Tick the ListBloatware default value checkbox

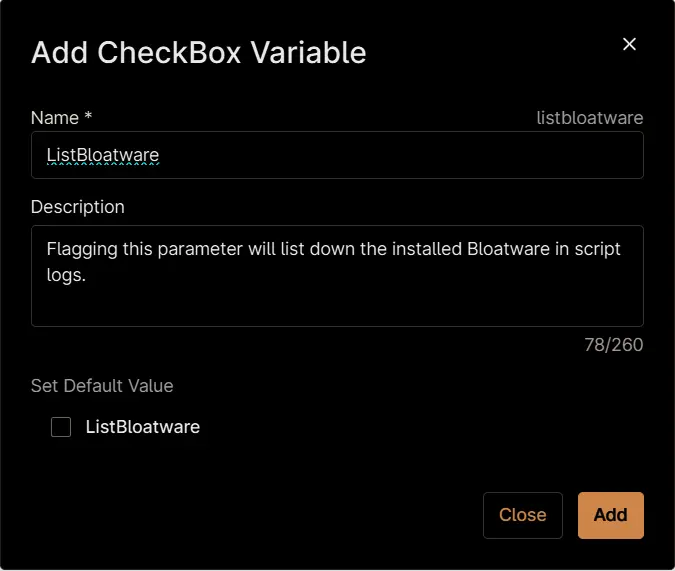tap(61, 427)
